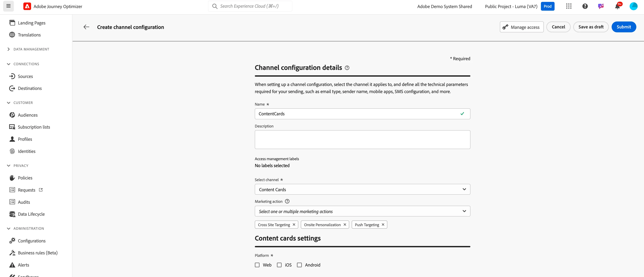This screenshot has height=277, width=644.
Task: Open the Select channel dropdown
Action: 362,189
